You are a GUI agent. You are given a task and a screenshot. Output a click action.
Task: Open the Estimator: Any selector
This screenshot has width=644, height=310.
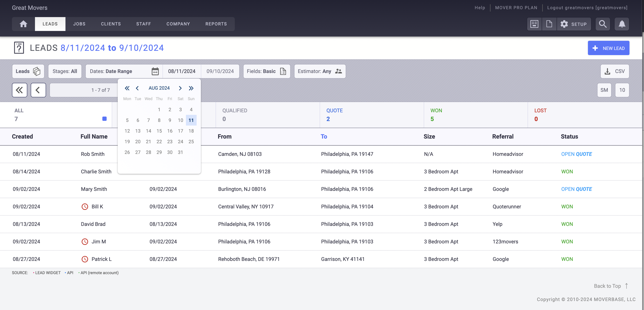[320, 71]
